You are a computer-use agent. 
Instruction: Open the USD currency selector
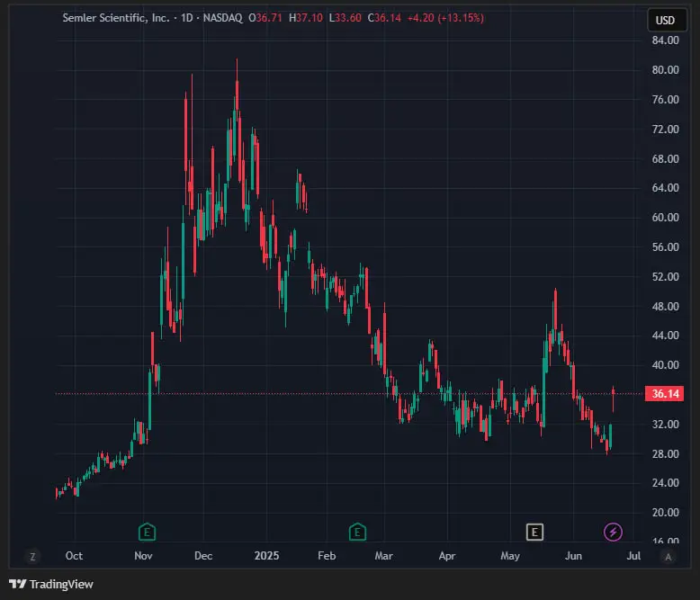click(667, 20)
